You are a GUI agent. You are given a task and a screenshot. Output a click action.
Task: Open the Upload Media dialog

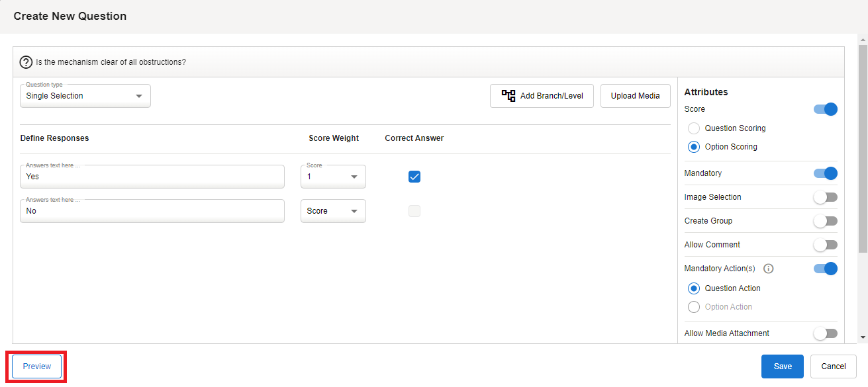click(x=635, y=96)
